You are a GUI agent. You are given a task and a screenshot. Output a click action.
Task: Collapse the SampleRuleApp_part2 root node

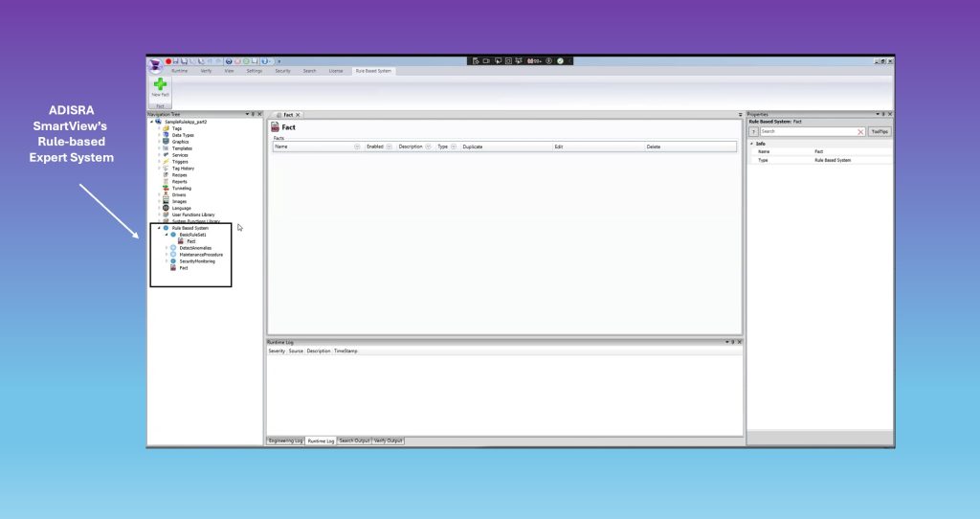point(151,122)
